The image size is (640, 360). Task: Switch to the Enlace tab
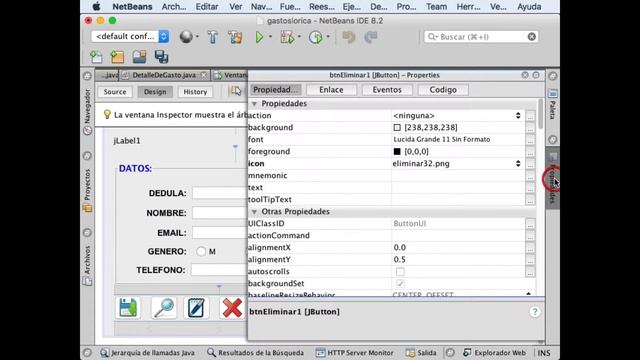(x=331, y=90)
